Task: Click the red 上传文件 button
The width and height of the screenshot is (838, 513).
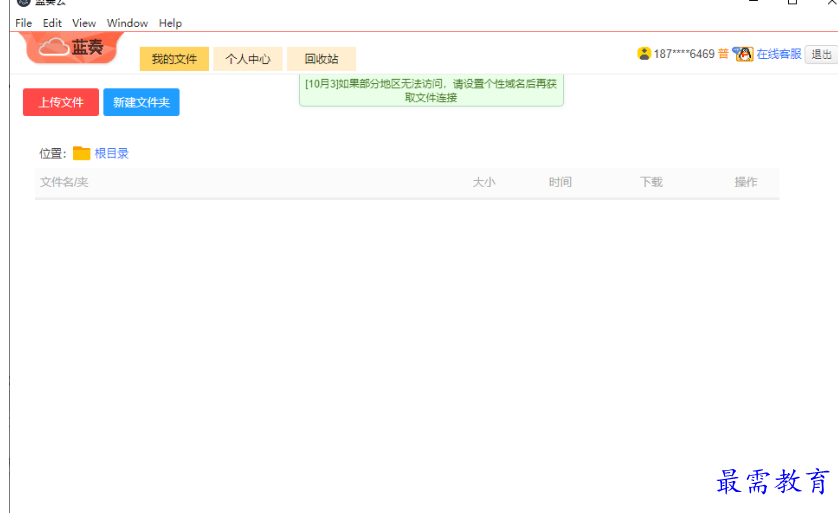Action: pos(61,102)
